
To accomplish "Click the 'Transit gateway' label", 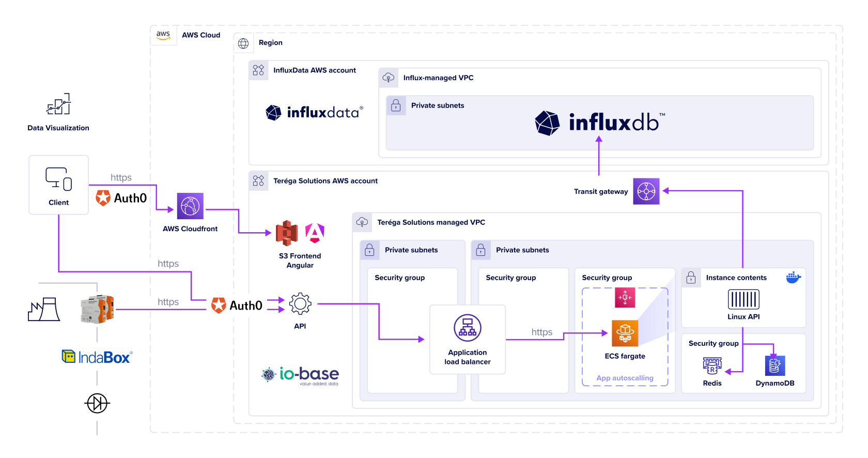I will click(601, 192).
